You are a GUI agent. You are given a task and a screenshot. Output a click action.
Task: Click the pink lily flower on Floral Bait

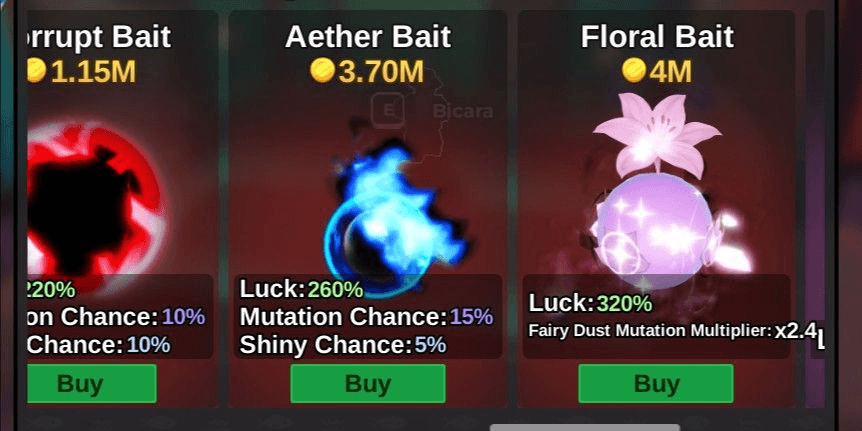(x=657, y=135)
